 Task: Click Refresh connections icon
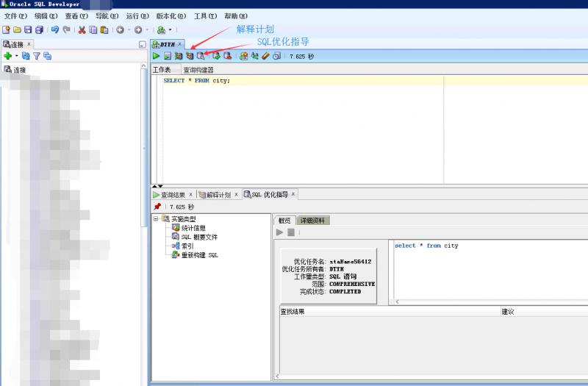26,56
